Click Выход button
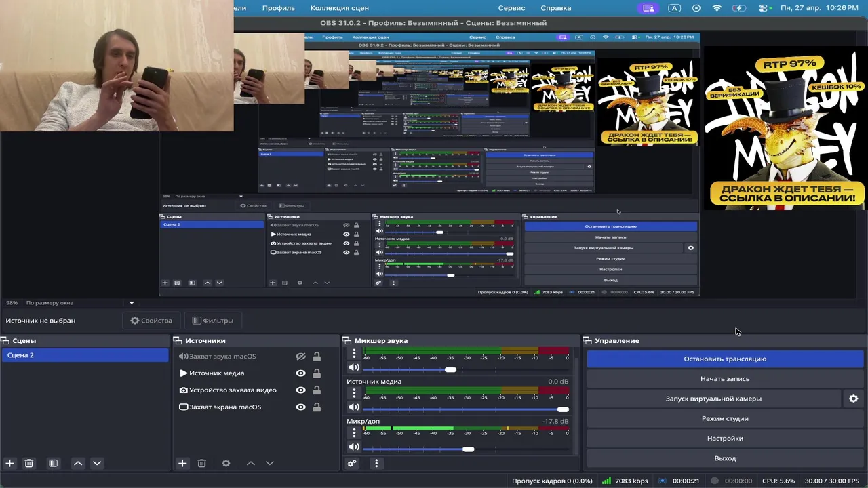The image size is (868, 488). point(725,458)
